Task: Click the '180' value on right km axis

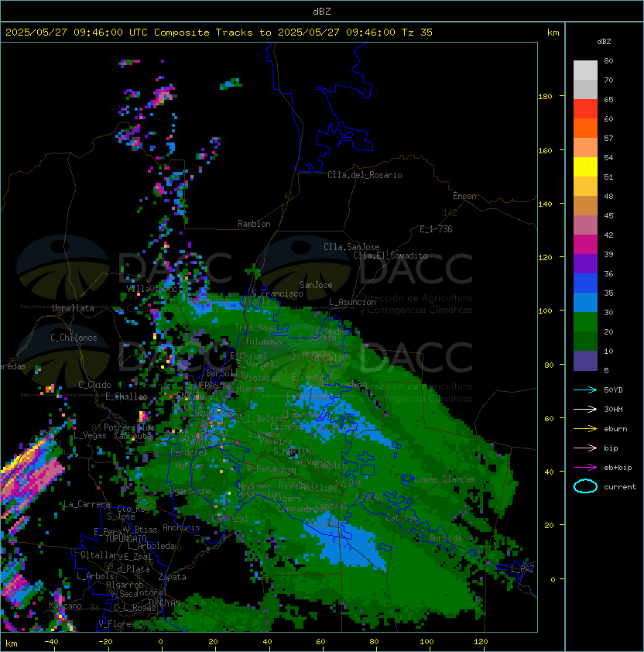Action: (545, 97)
